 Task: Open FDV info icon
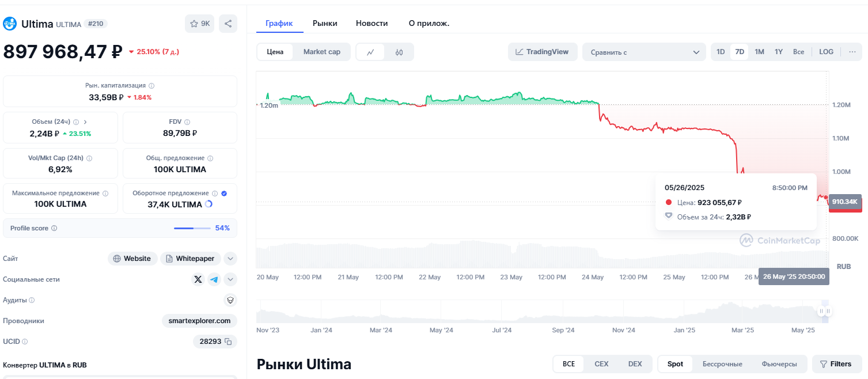click(x=187, y=122)
